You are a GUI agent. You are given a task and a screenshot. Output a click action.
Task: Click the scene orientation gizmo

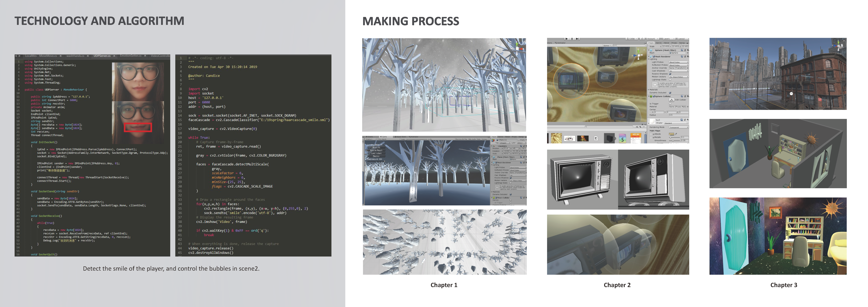pos(639,55)
